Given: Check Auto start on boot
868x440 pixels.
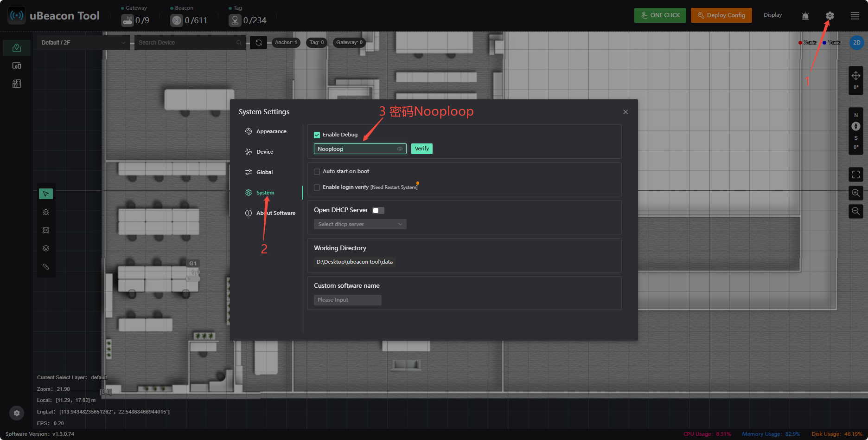Looking at the screenshot, I should point(317,172).
